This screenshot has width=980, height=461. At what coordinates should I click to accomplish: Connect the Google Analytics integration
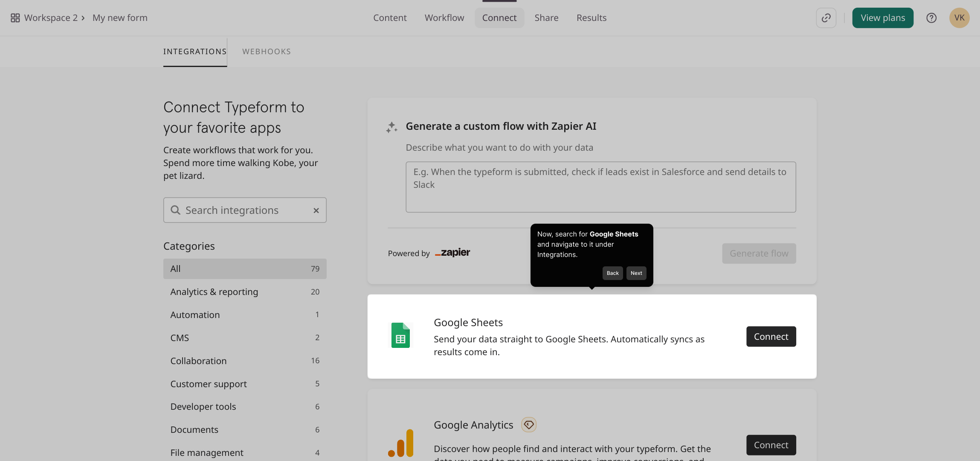pyautogui.click(x=771, y=445)
